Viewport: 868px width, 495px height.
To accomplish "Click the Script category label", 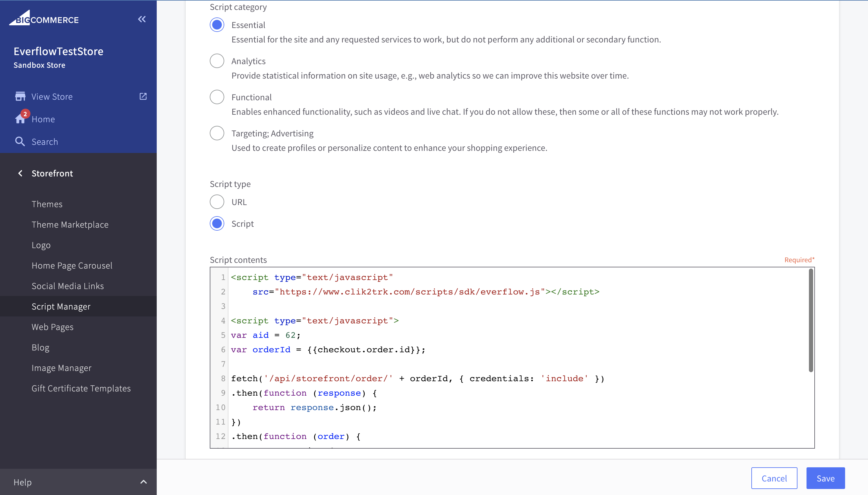I will [x=238, y=7].
